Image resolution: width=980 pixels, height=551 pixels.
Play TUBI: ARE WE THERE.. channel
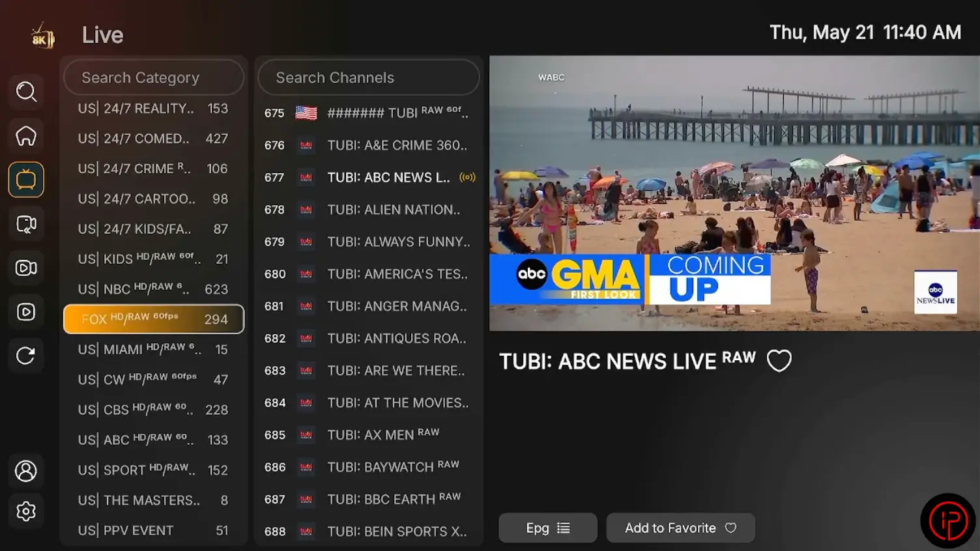tap(369, 371)
